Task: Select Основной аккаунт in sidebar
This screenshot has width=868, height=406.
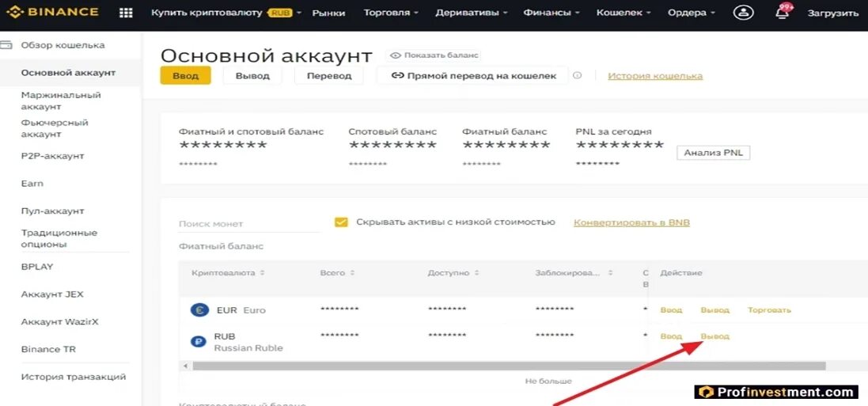Action: pyautogui.click(x=68, y=73)
